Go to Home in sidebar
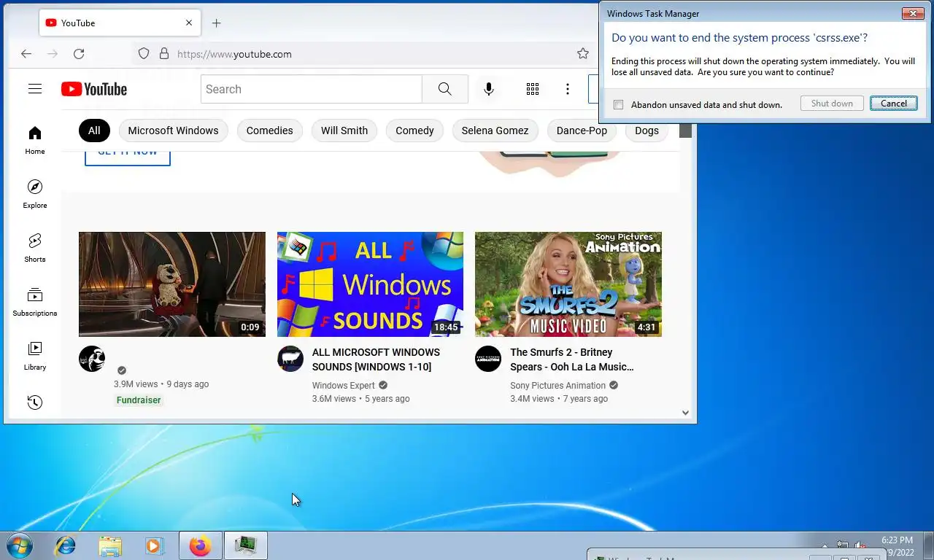The height and width of the screenshot is (560, 934). click(35, 140)
